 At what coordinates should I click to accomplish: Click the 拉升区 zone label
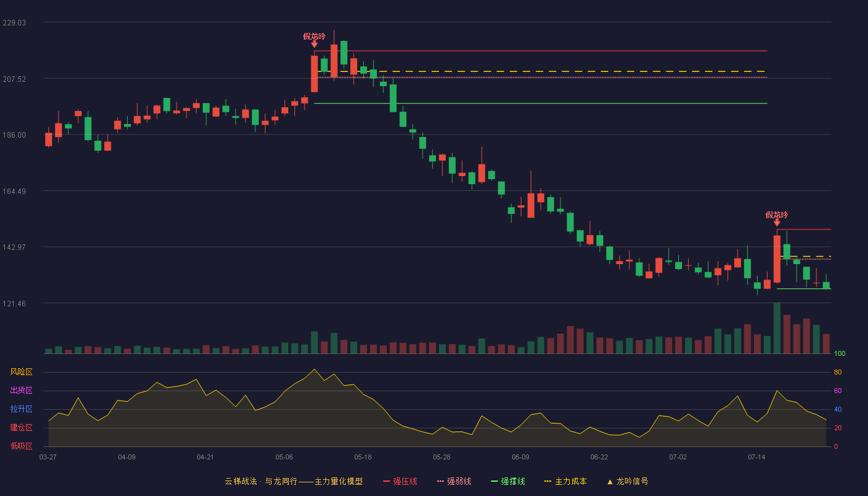21,409
